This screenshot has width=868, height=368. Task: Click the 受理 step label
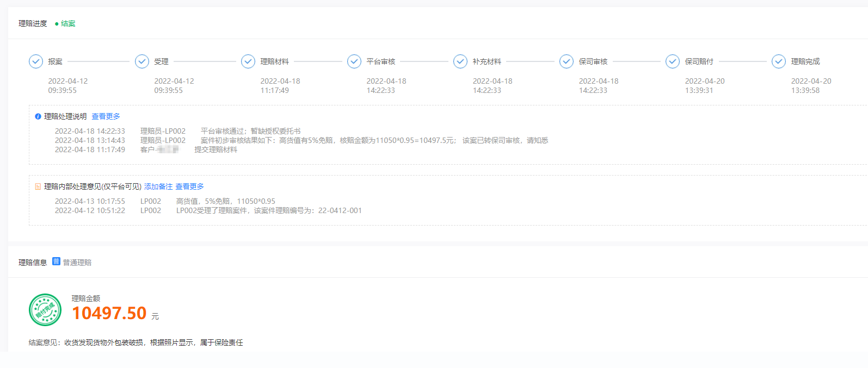click(x=161, y=61)
